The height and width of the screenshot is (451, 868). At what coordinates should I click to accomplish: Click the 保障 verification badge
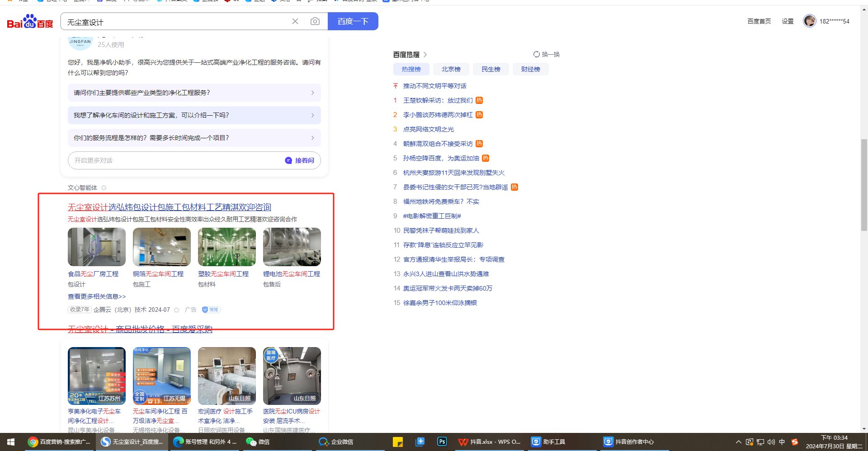point(211,310)
